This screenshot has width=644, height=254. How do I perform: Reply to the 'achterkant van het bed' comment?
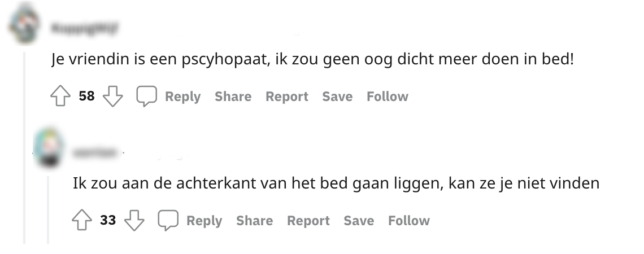tap(204, 221)
